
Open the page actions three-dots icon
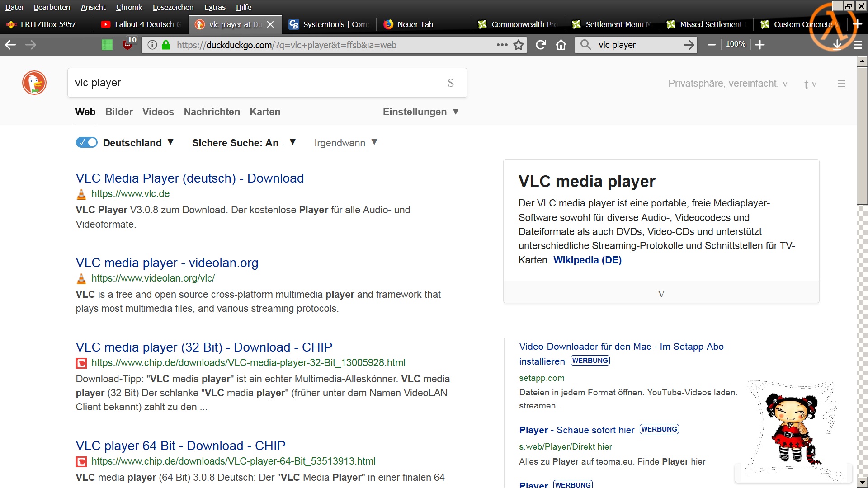tap(502, 45)
